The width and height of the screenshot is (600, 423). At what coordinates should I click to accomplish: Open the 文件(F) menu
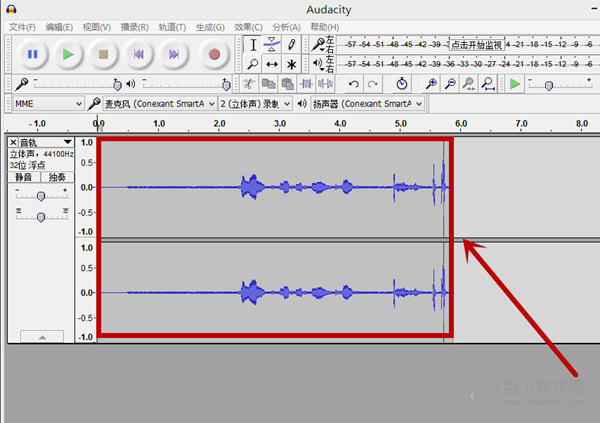tap(22, 27)
